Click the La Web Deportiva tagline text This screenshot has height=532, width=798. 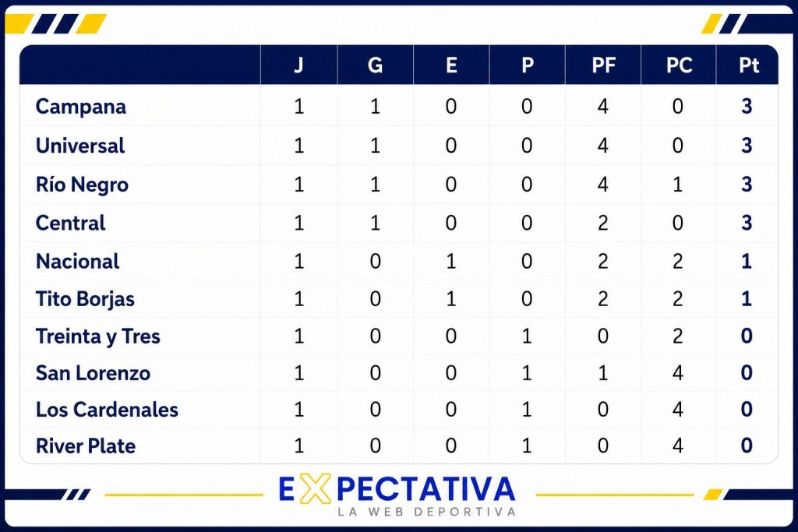point(426,512)
